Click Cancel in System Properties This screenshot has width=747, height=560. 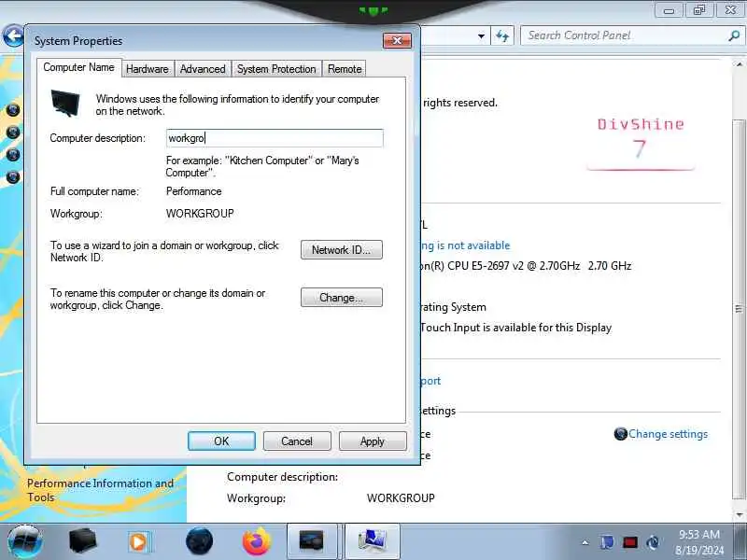[297, 441]
